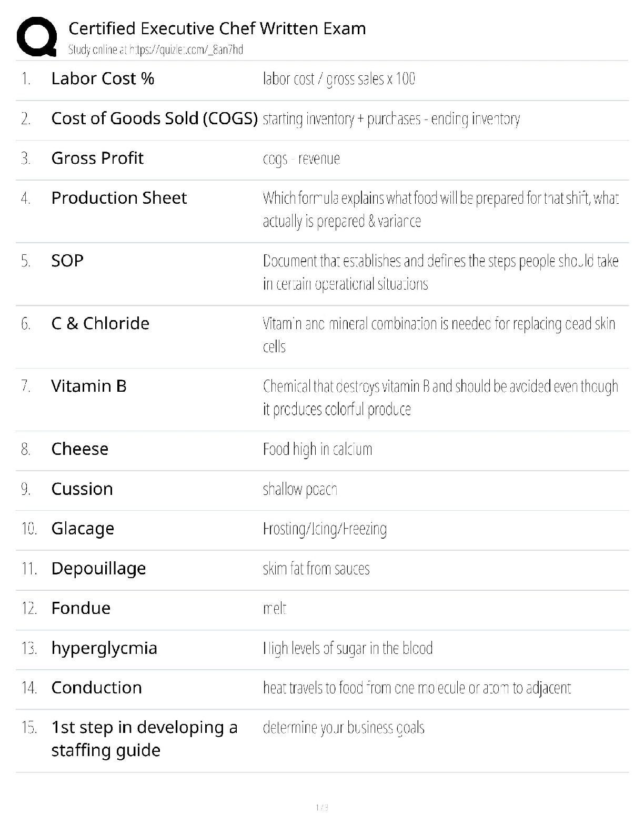
Task: Click the Glacage term
Action: pos(83,529)
